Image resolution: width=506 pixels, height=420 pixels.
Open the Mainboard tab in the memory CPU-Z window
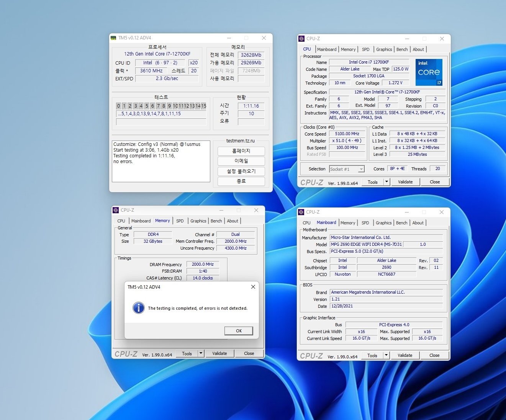(141, 221)
